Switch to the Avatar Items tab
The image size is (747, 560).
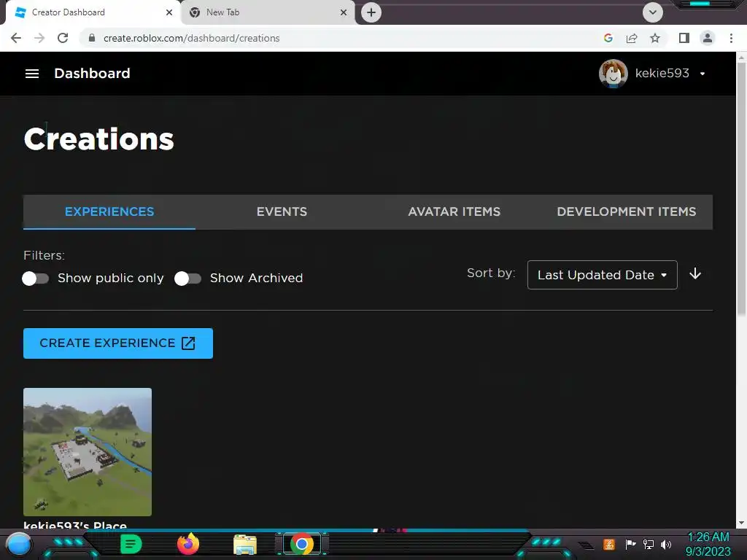pos(454,212)
